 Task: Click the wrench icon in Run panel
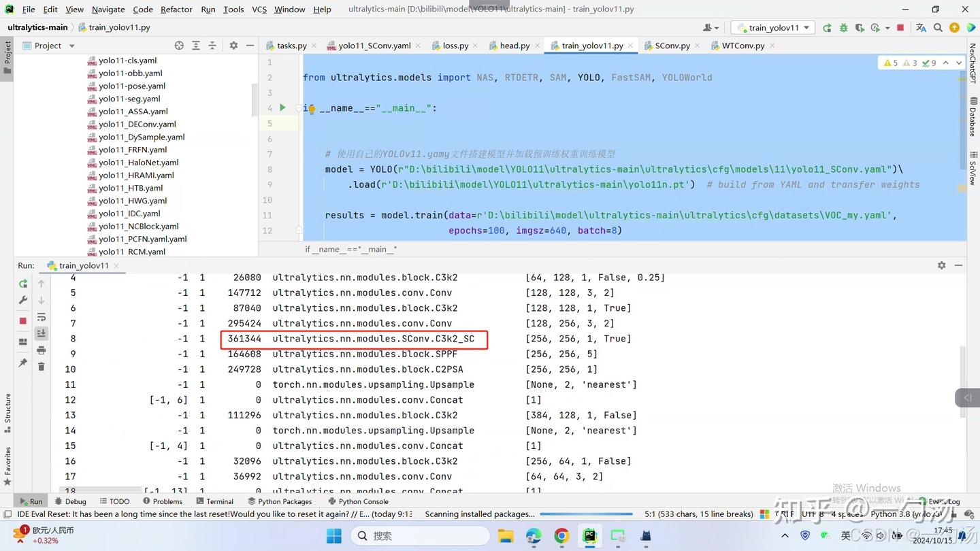point(23,300)
